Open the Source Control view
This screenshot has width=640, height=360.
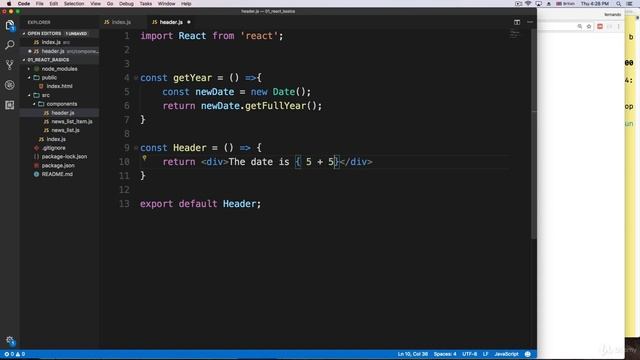(9, 64)
